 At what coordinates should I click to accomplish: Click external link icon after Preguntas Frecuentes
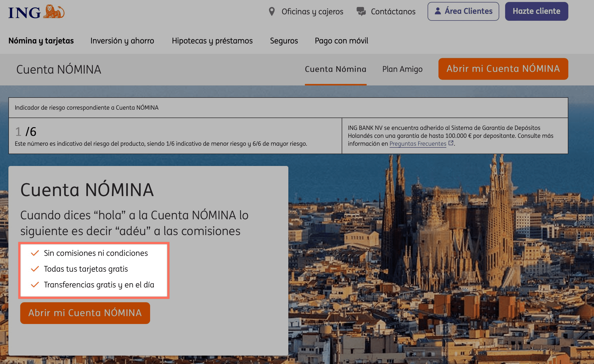click(451, 143)
